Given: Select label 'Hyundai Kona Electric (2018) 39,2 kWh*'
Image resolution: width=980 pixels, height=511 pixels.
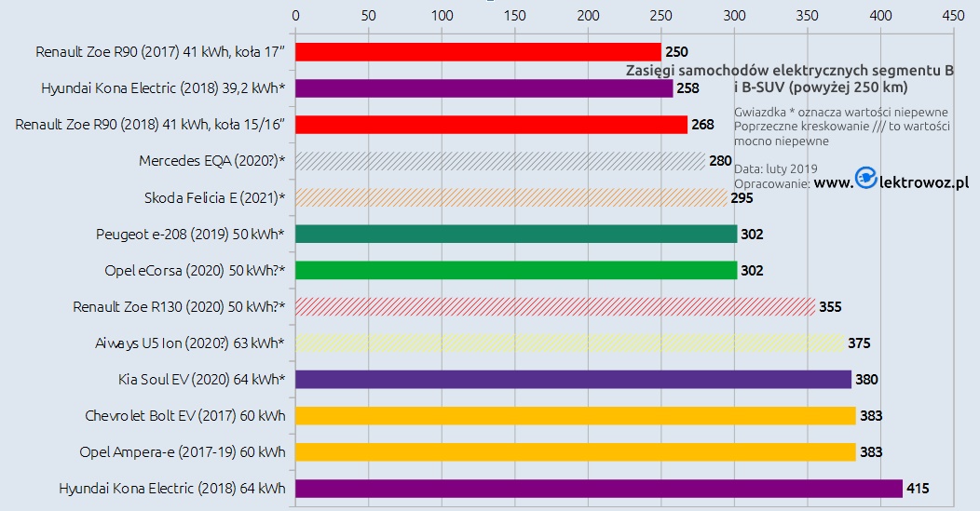Looking at the screenshot, I should (163, 88).
